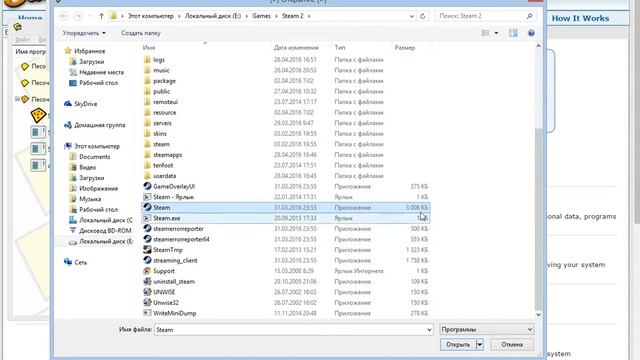Viewport: 640px width, 360px height.
Task: Expand the address bar history dropdown
Action: (x=411, y=16)
